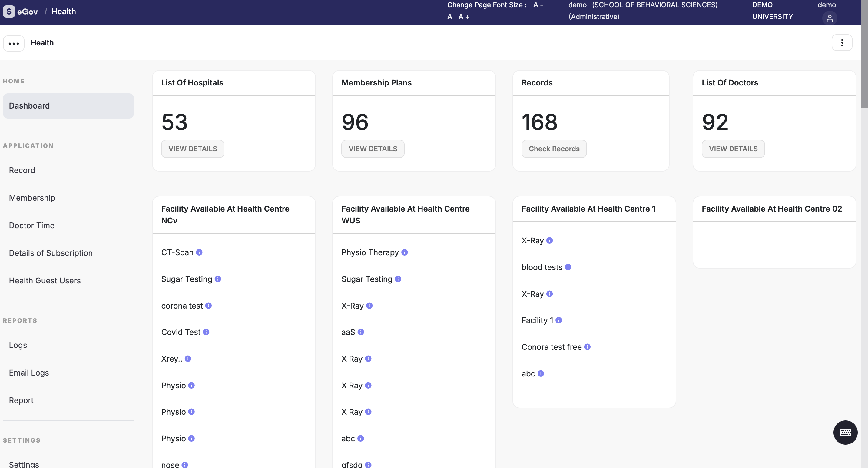Click the hospitals count 53
The image size is (868, 468).
coord(174,122)
